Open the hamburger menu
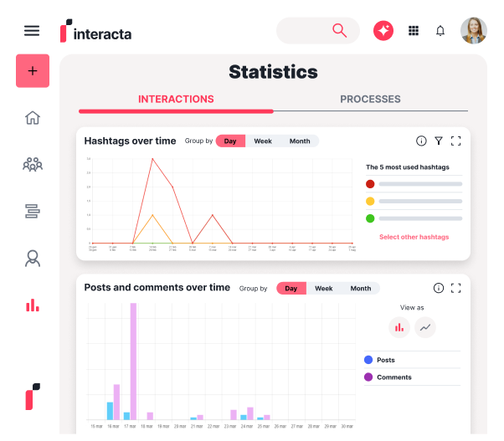This screenshot has width=504, height=441. pos(32,31)
